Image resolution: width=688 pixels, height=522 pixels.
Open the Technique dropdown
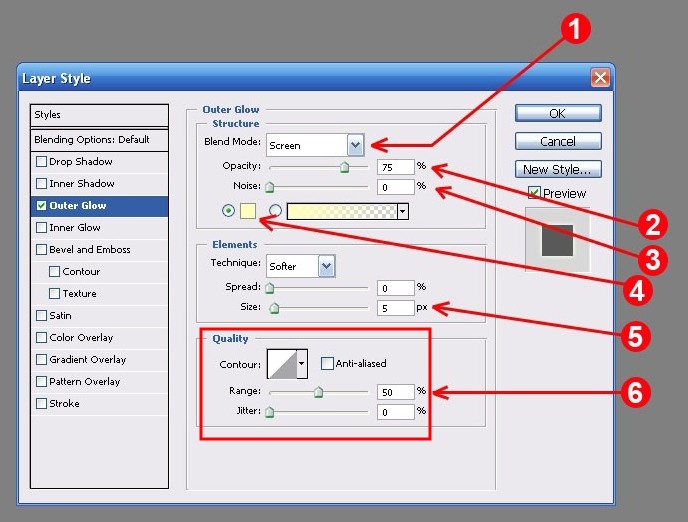(326, 266)
